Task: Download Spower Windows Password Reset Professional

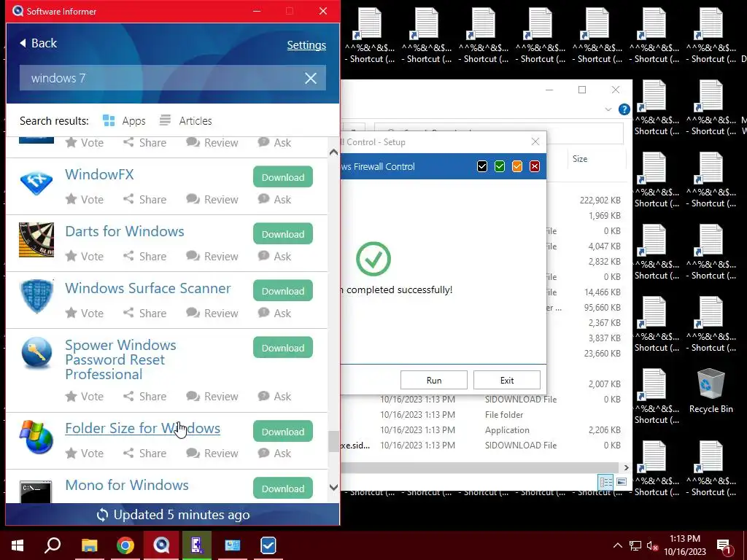Action: pos(283,348)
